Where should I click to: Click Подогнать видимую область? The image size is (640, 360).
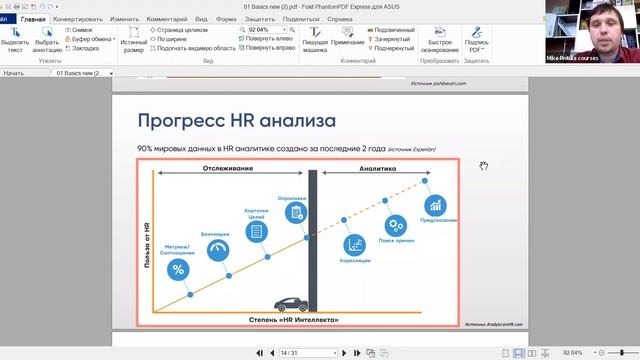tap(193, 48)
